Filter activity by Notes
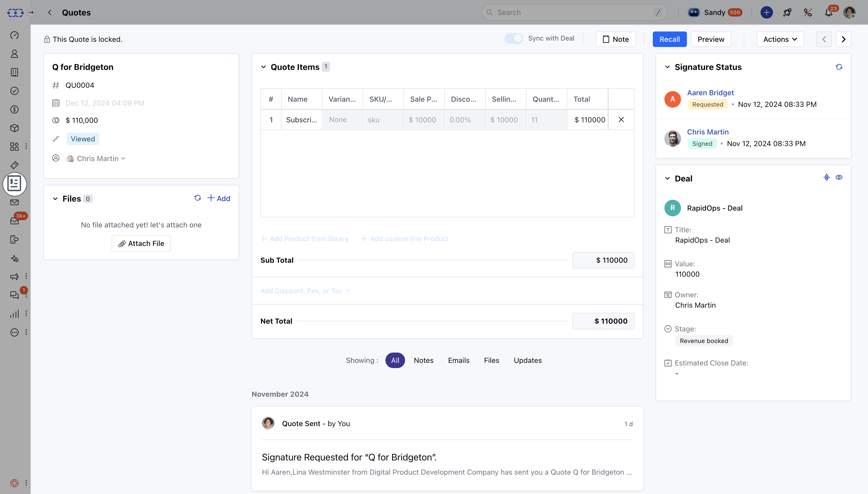 coord(423,360)
